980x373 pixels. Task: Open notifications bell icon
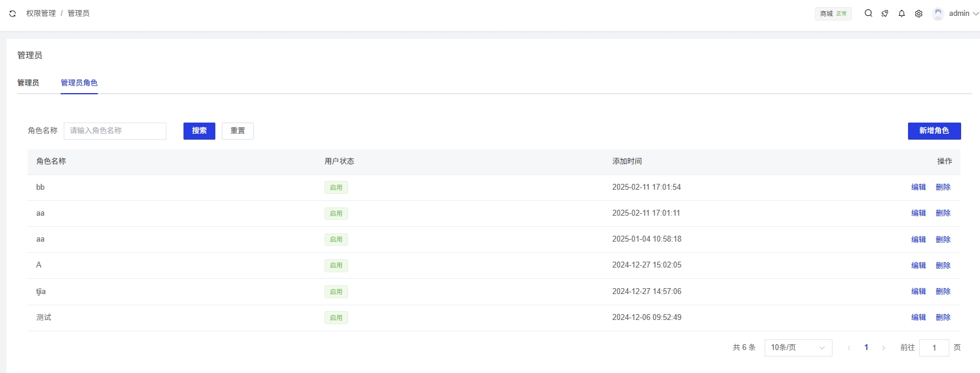902,14
